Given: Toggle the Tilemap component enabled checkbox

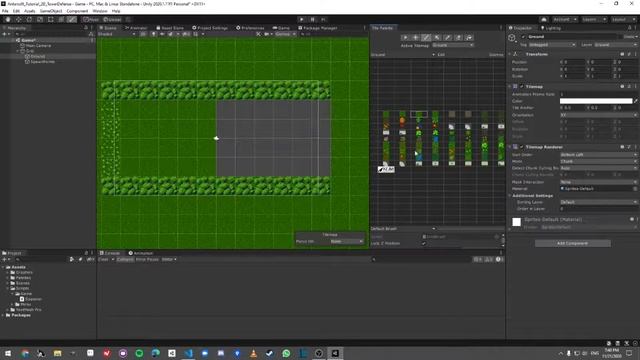Looking at the screenshot, I should point(522,87).
